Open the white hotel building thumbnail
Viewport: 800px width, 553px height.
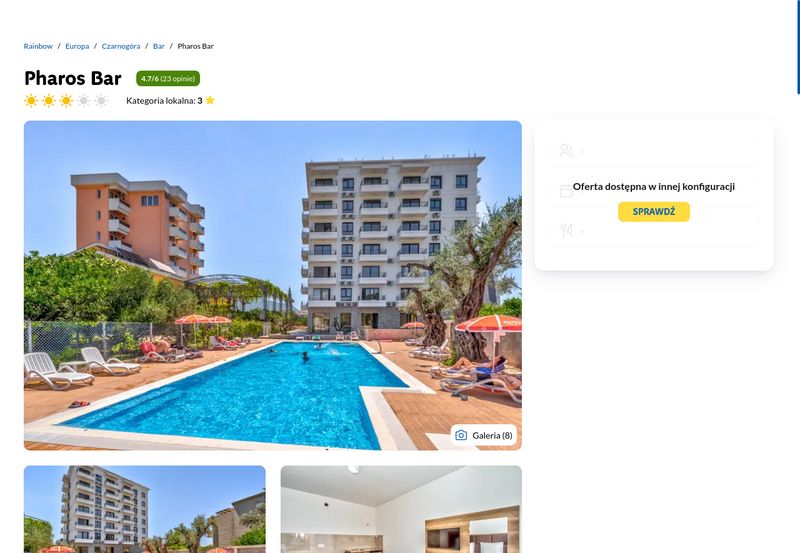(x=144, y=509)
